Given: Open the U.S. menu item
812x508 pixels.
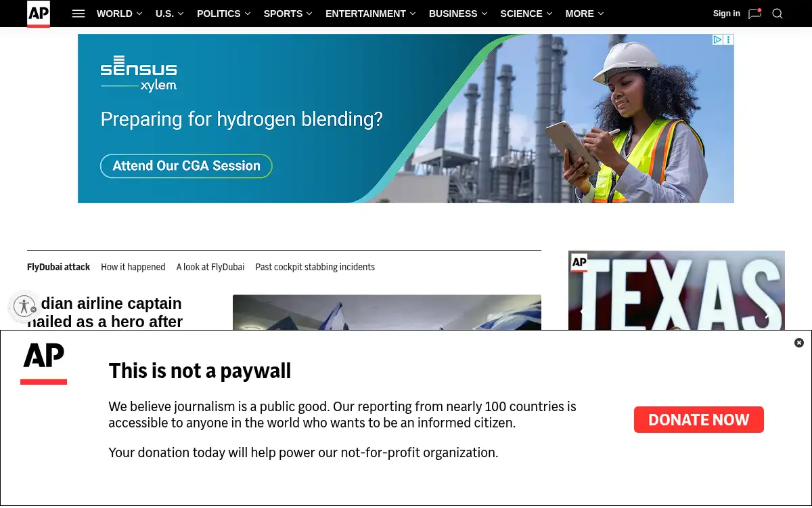Looking at the screenshot, I should [164, 14].
